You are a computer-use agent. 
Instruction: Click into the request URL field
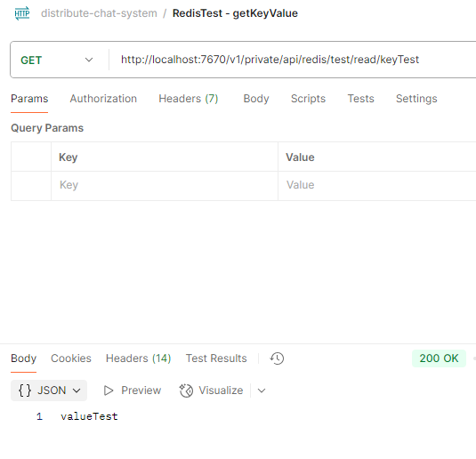(x=293, y=60)
